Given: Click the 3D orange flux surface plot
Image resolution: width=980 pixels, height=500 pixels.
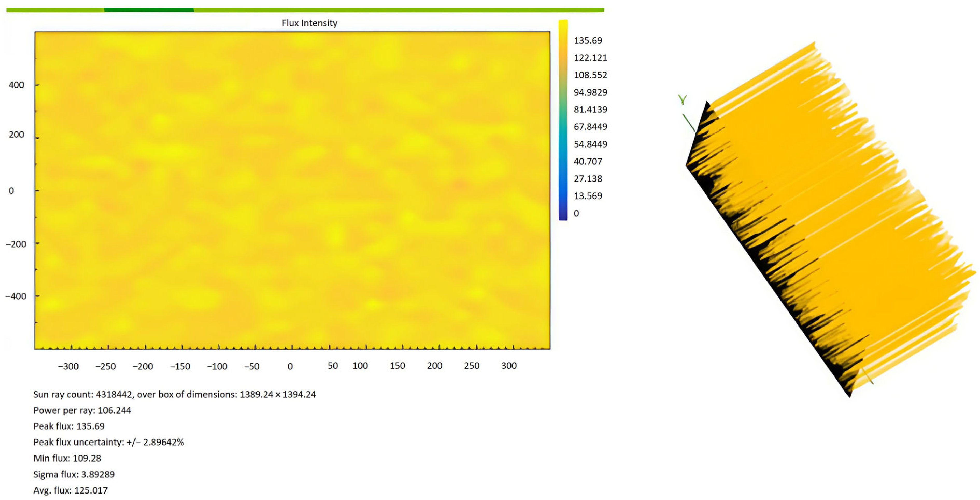Looking at the screenshot, I should click(x=837, y=213).
